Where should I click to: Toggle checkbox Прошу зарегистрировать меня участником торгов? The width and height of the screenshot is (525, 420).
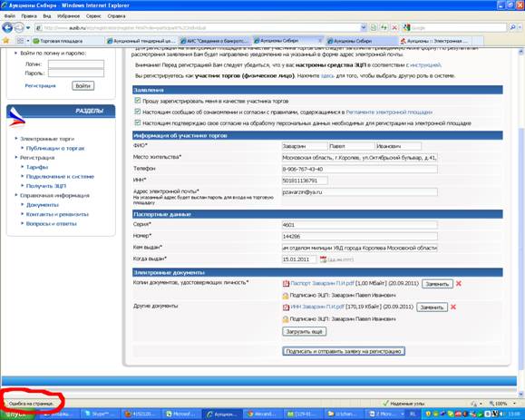point(137,101)
